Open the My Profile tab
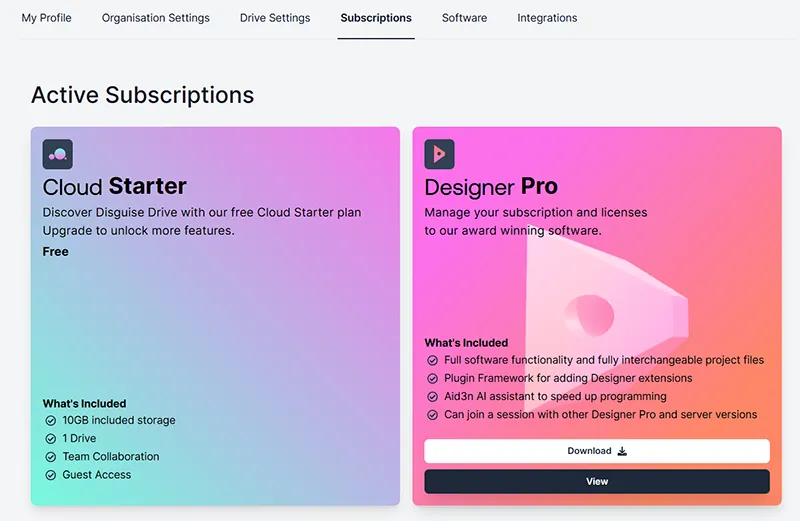The width and height of the screenshot is (800, 521). click(x=46, y=18)
